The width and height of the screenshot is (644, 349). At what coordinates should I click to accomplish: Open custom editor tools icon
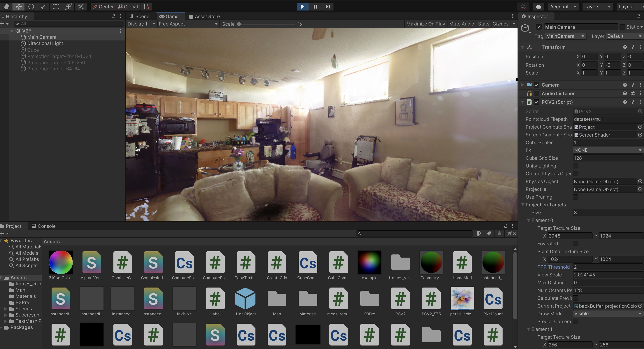coord(81,6)
